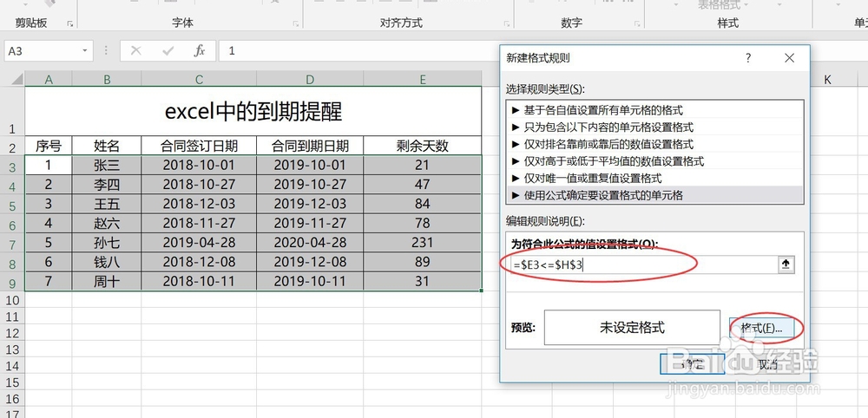Click the 姓名 header cell
Image resolution: width=868 pixels, height=418 pixels.
pos(107,146)
